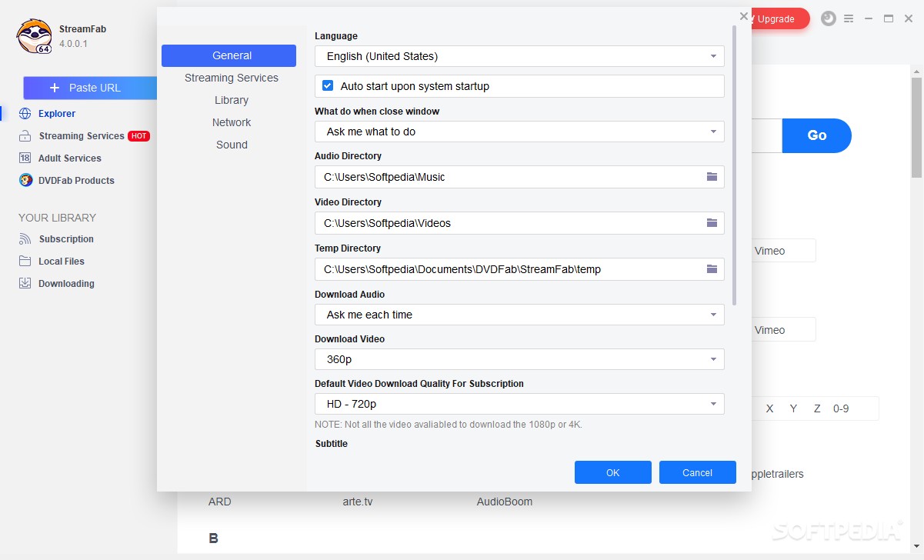Viewport: 924px width, 560px height.
Task: Click the Z alphabet filter
Action: tap(817, 408)
